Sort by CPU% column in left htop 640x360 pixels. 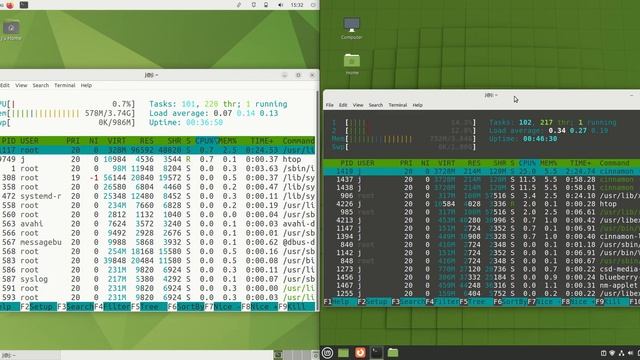click(x=206, y=141)
